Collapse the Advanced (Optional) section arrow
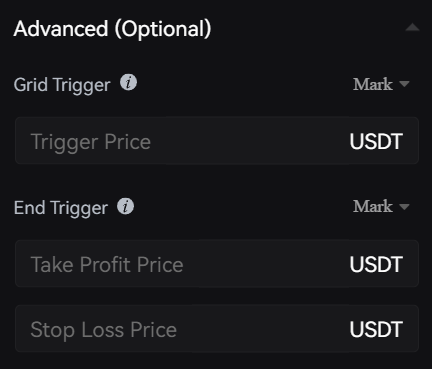432x369 pixels. click(412, 27)
